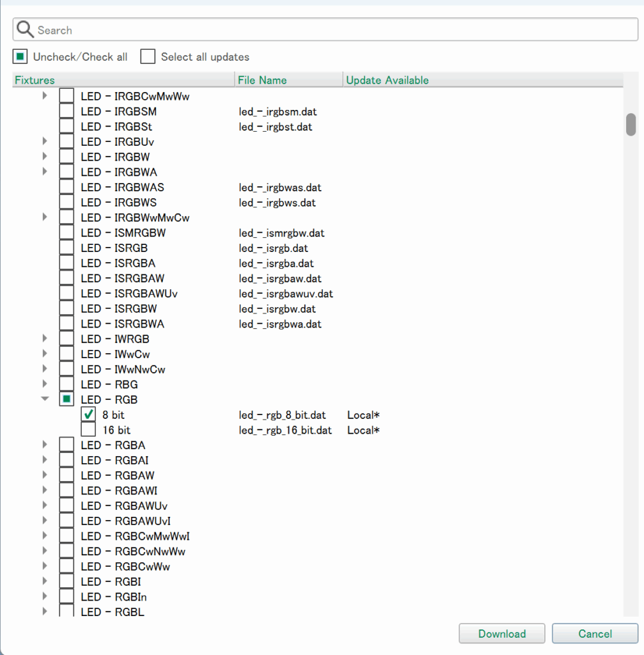Screen dimensions: 644x655
Task: Sort by Update Available column header
Action: coord(483,80)
